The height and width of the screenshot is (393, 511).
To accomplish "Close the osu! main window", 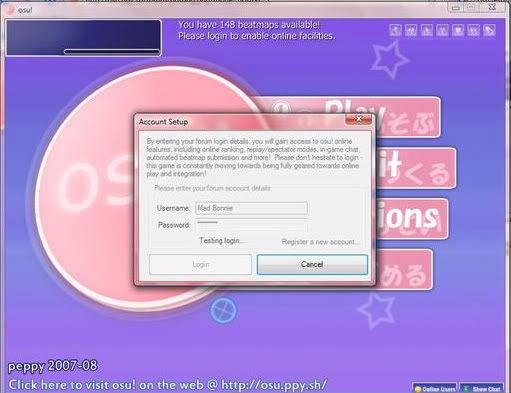I will [x=492, y=7].
